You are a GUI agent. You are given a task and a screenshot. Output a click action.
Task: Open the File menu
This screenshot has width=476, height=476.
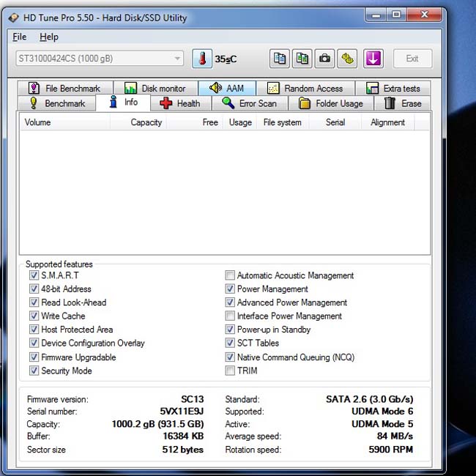[20, 37]
